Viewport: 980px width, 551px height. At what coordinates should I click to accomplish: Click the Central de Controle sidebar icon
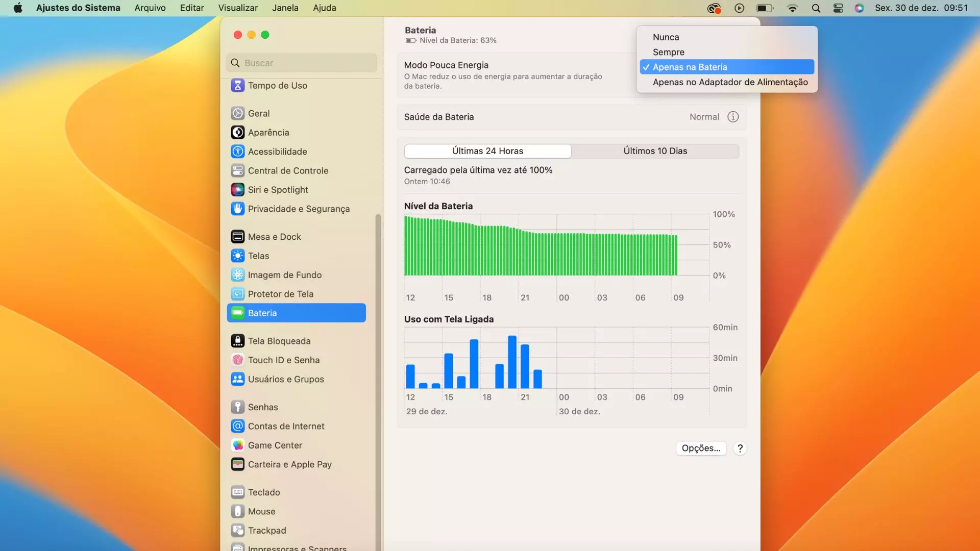[237, 171]
